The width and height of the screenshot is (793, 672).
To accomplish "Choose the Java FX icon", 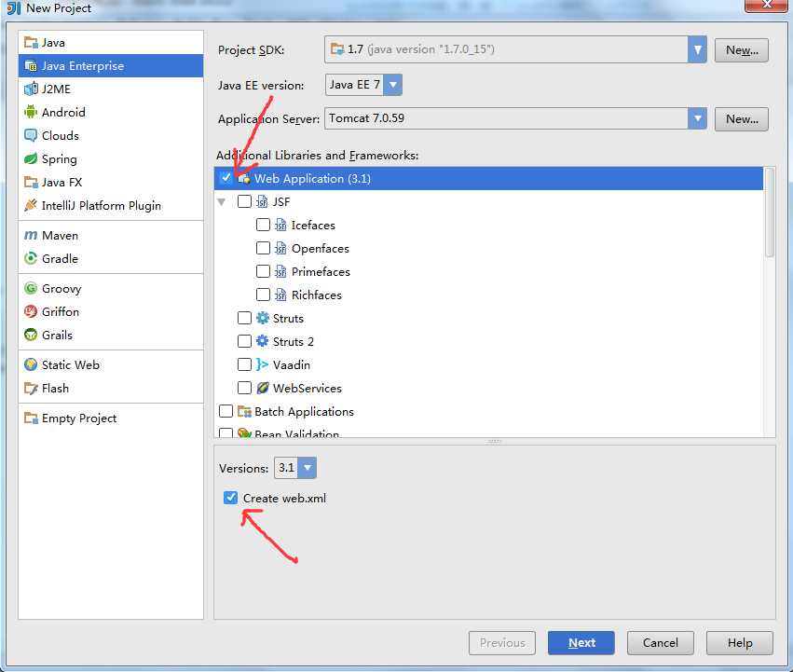I will (31, 182).
